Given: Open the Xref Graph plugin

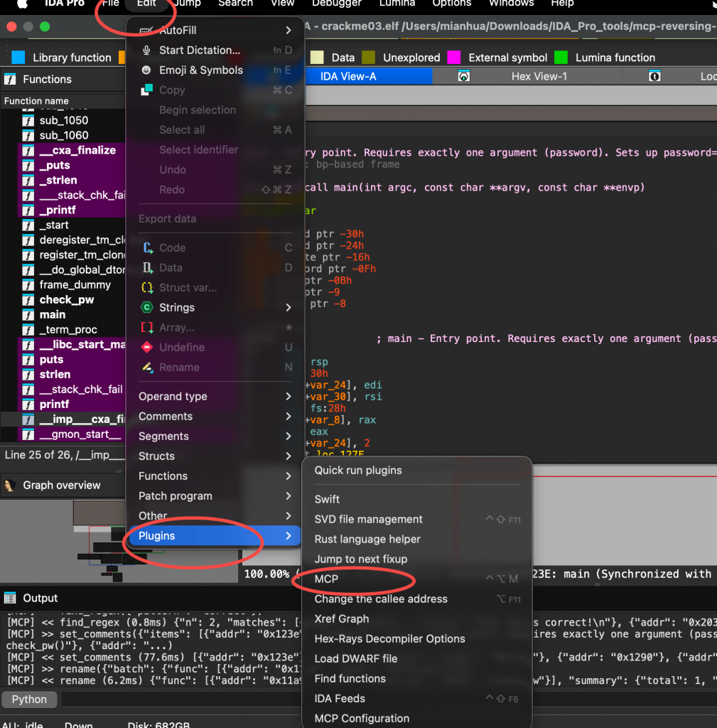Looking at the screenshot, I should pyautogui.click(x=416, y=619).
